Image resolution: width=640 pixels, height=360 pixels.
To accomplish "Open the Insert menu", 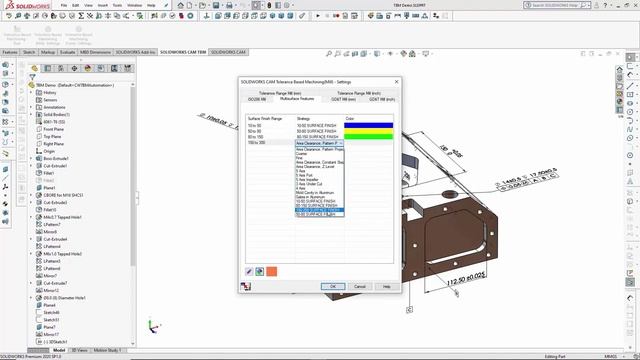I will (x=103, y=5).
